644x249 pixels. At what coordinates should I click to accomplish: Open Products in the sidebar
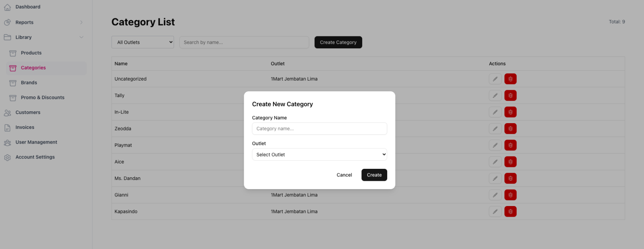click(x=31, y=53)
